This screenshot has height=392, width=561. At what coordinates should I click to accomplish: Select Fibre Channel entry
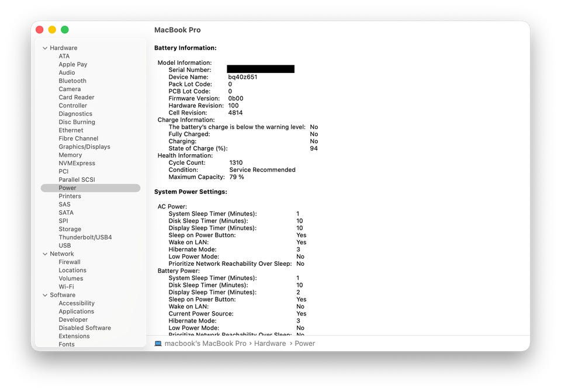(78, 138)
